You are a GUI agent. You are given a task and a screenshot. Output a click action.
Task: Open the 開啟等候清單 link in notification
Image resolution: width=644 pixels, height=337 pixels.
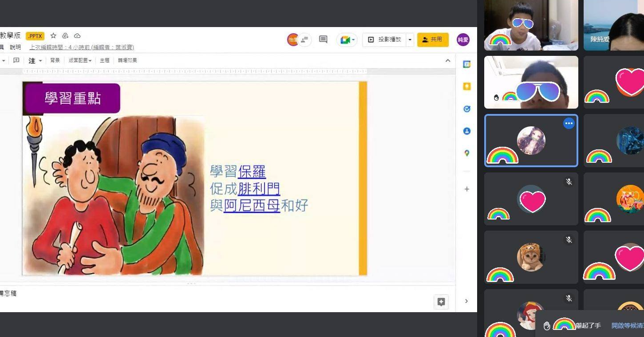(628, 325)
